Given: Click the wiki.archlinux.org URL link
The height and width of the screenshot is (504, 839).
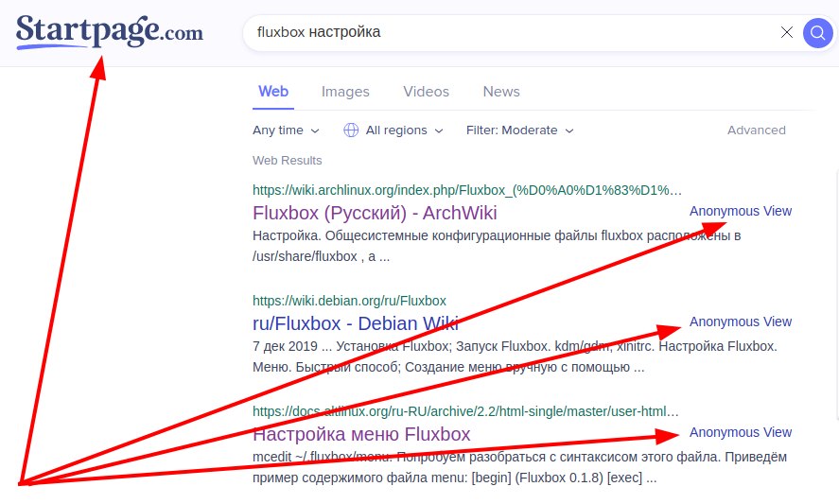Looking at the screenshot, I should pos(467,190).
